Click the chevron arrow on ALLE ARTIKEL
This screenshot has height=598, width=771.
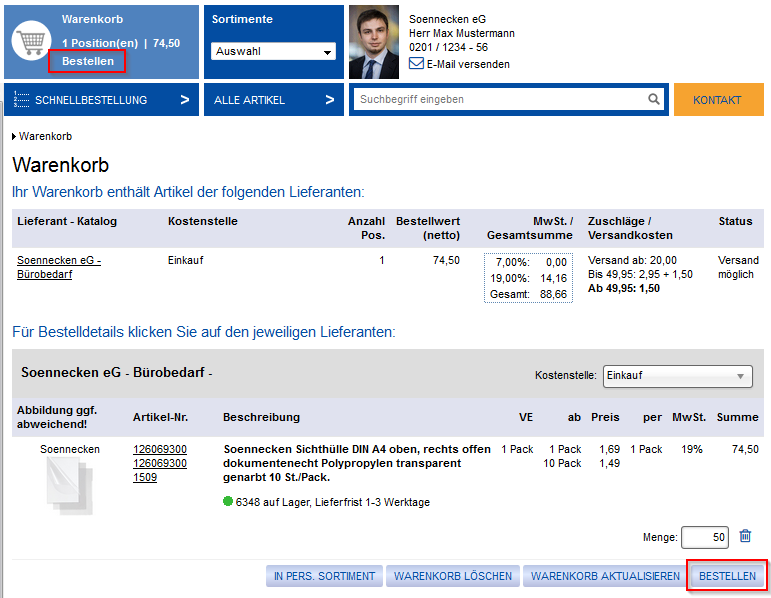click(330, 100)
